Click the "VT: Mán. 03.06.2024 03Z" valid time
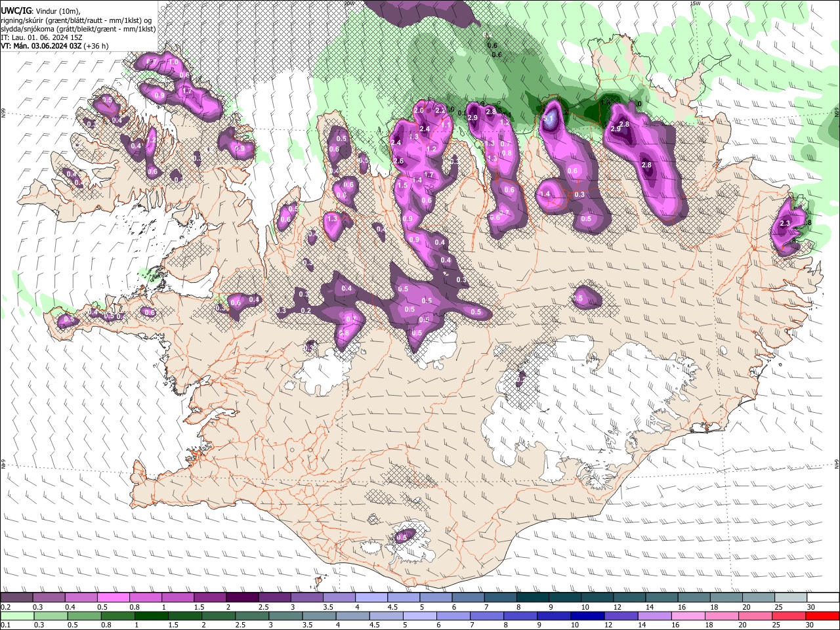 [41, 46]
